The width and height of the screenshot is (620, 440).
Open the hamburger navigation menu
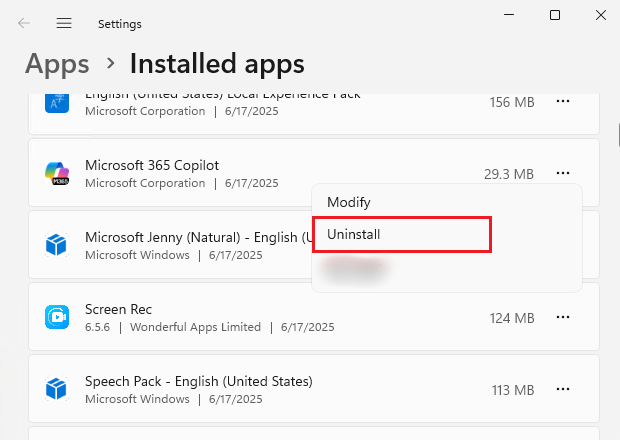(64, 23)
